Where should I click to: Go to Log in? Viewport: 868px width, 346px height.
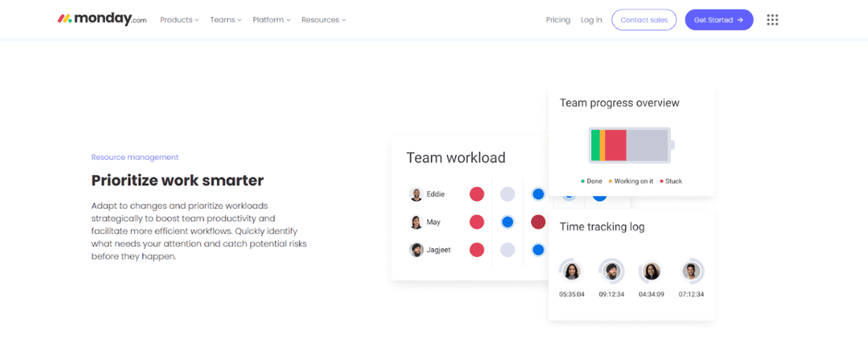coord(591,20)
